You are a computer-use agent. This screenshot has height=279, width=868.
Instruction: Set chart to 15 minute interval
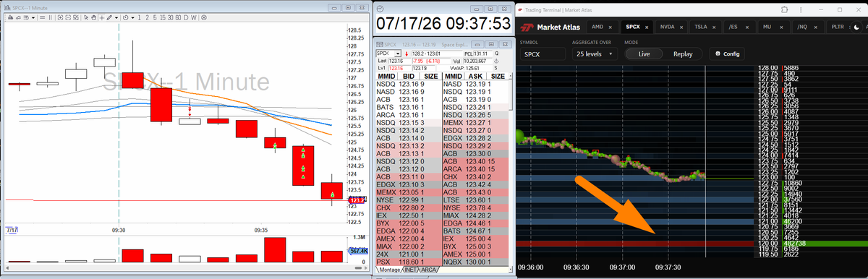point(163,18)
